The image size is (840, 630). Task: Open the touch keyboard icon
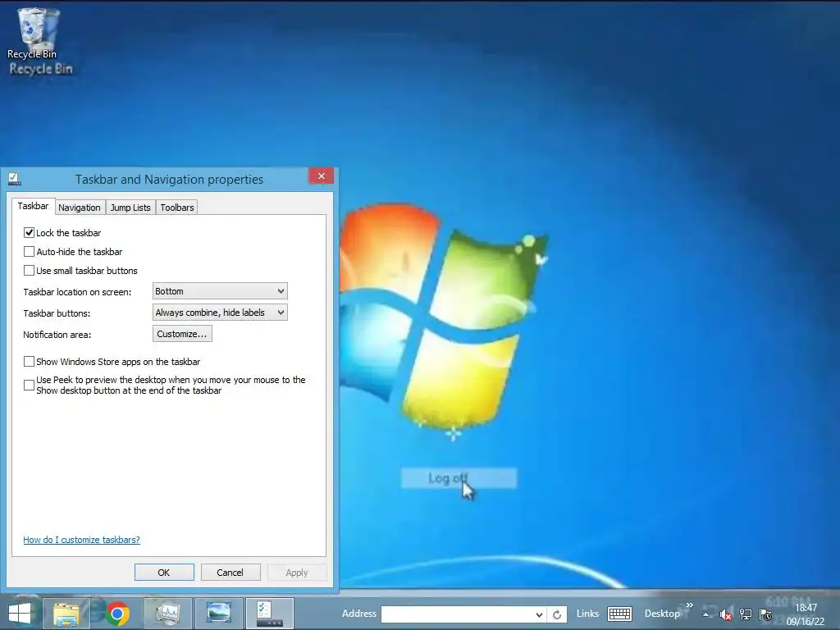(x=620, y=614)
